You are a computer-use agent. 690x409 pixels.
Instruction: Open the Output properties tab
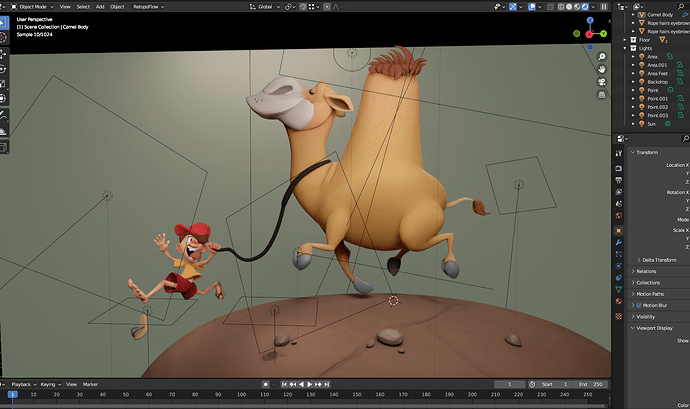tap(619, 180)
